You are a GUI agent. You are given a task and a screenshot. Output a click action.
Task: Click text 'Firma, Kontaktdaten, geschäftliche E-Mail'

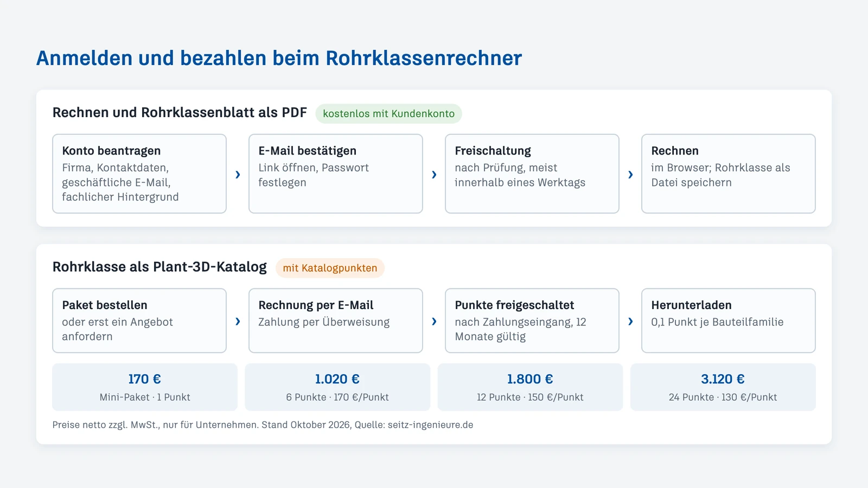(117, 175)
